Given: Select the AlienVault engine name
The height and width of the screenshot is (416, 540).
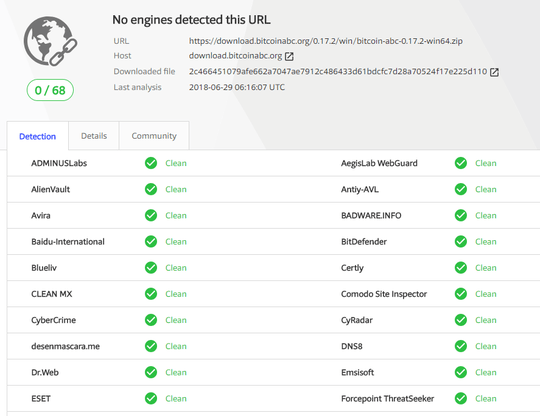Looking at the screenshot, I should 50,189.
